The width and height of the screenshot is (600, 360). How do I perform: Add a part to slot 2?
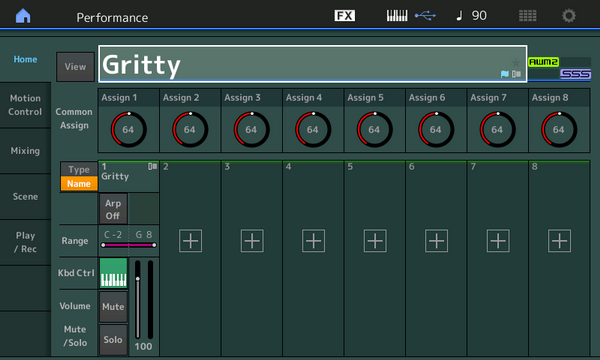(x=191, y=241)
